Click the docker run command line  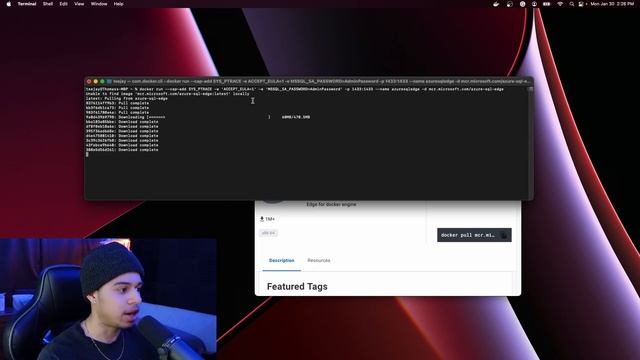pyautogui.click(x=295, y=89)
